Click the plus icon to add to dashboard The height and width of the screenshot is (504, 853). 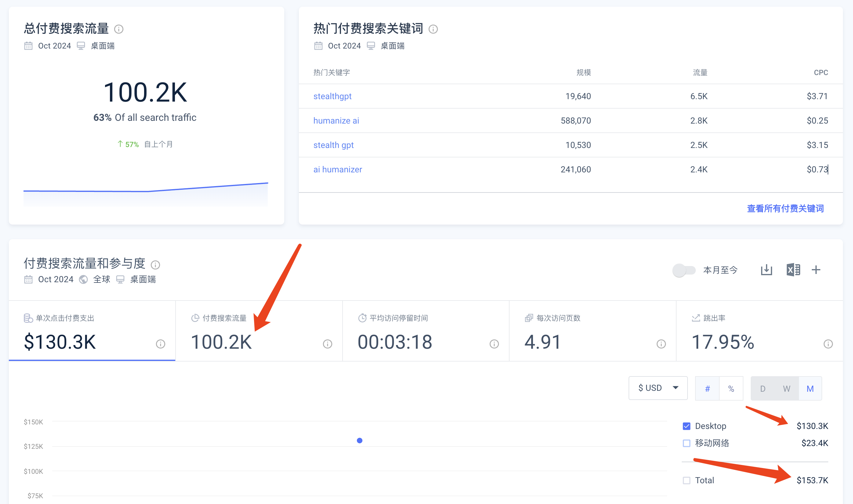point(816,270)
